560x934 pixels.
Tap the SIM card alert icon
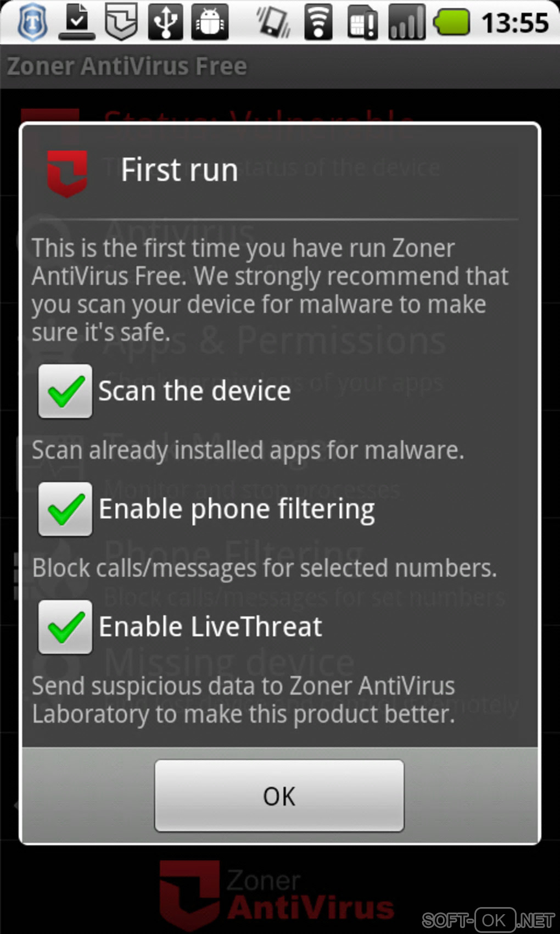362,23
